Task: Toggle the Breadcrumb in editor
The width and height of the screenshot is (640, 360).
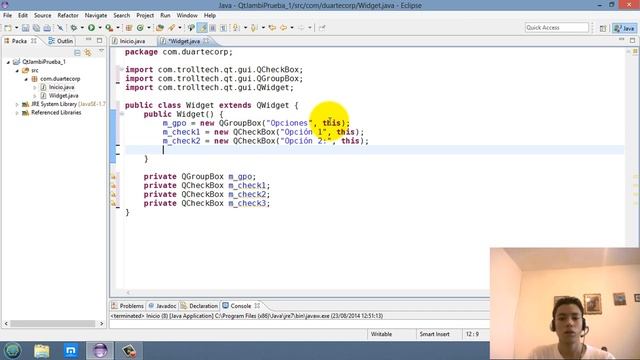Action: pos(191,28)
